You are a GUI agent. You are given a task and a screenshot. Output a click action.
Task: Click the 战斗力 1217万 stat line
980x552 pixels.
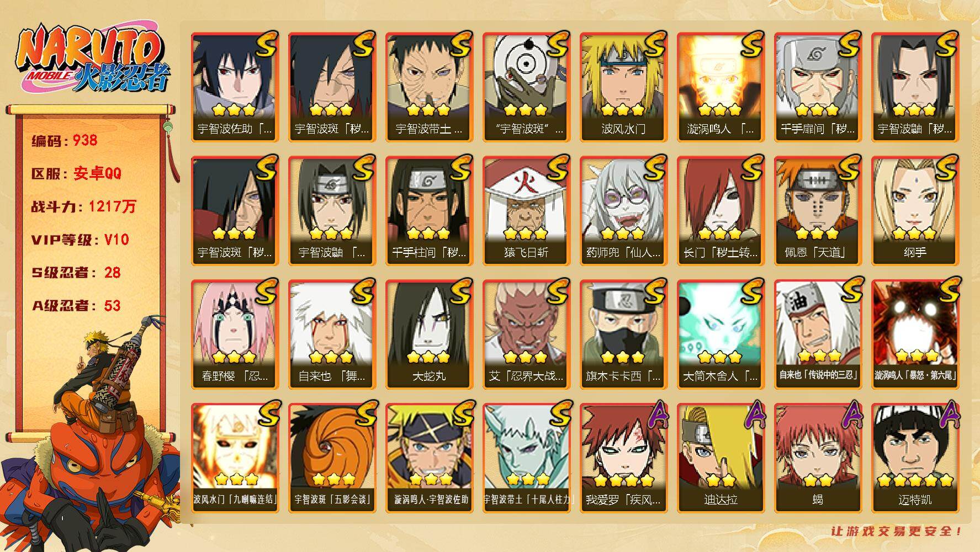(84, 206)
